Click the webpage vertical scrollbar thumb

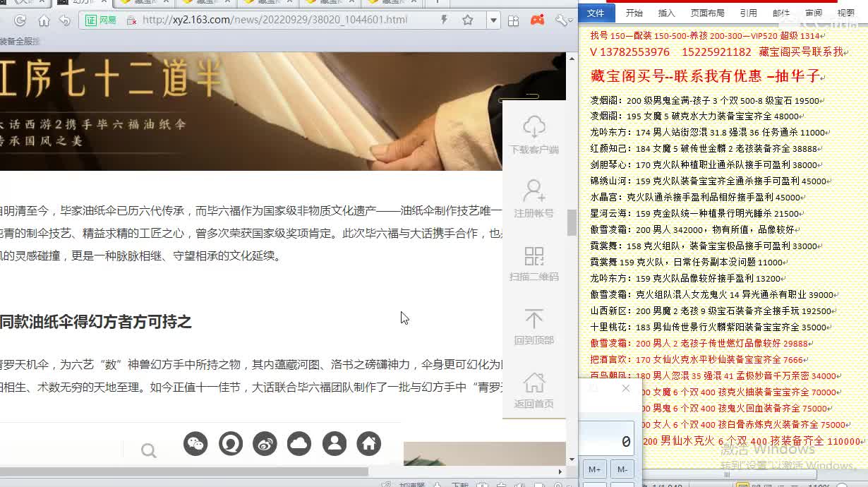572,222
